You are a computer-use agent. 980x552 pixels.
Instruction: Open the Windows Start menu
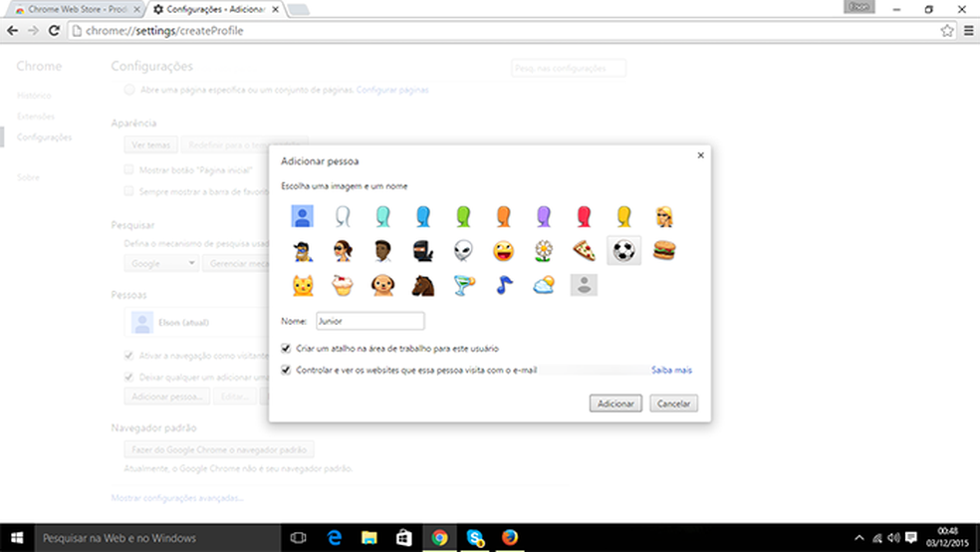point(17,538)
